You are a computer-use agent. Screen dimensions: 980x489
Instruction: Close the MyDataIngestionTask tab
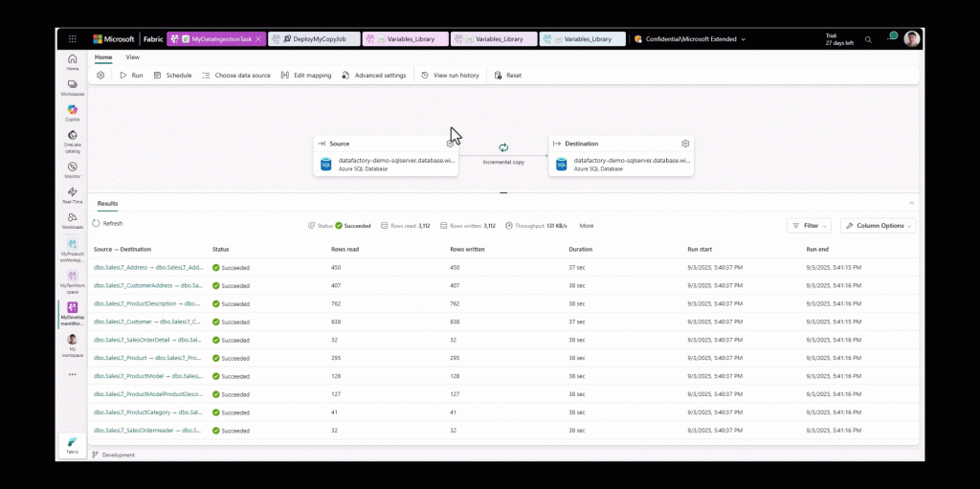(x=259, y=39)
